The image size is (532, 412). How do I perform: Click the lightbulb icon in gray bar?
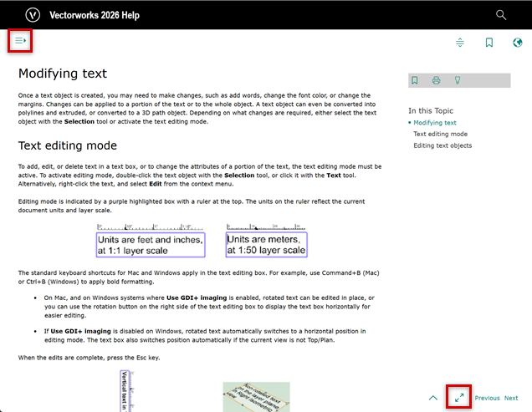458,80
